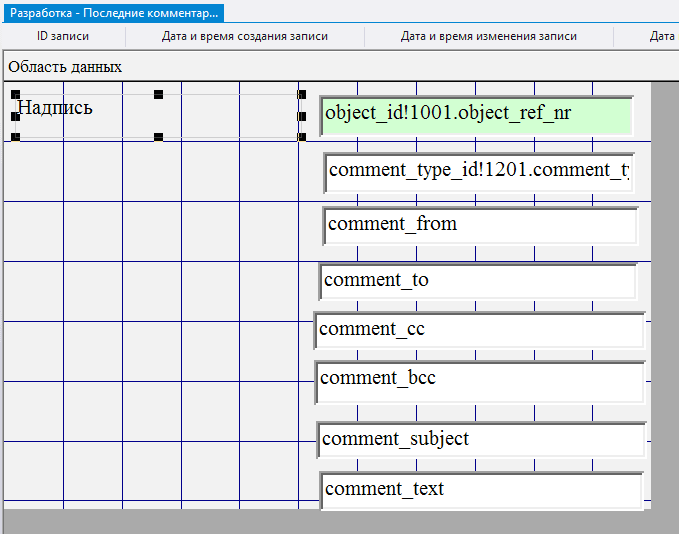Click the top-middle resize handle of Надпись label

158,95
